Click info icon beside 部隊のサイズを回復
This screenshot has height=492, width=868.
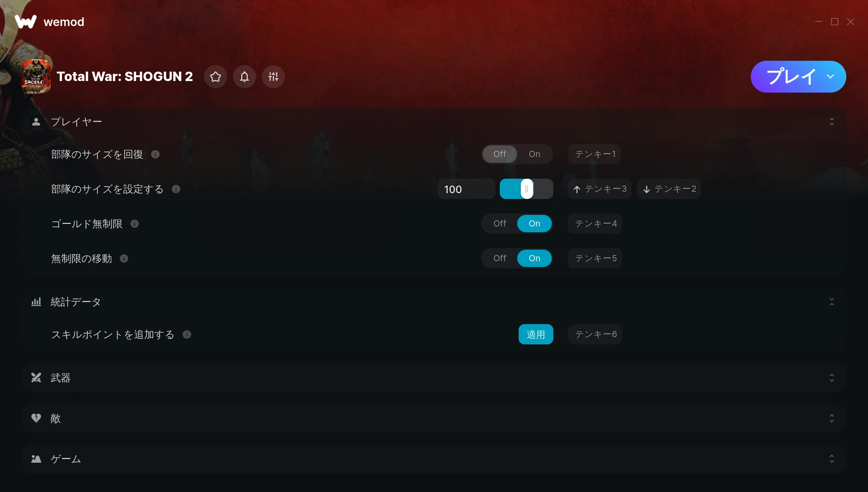[156, 154]
